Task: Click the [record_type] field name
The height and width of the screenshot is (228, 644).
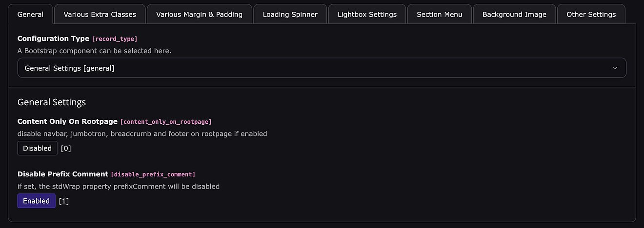Action: 114,39
